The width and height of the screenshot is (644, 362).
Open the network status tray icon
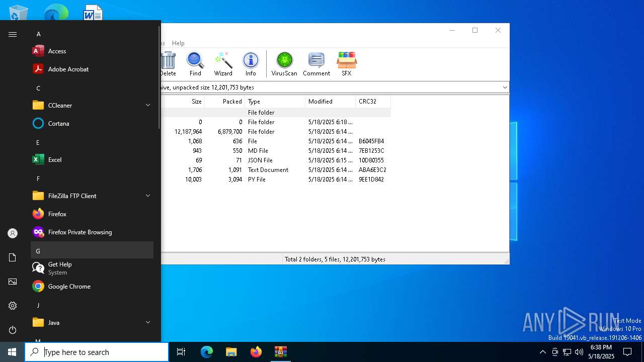pyautogui.click(x=567, y=352)
